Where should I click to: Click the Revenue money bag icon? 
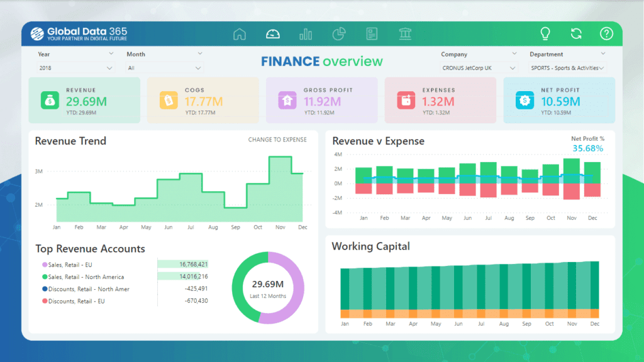49,99
